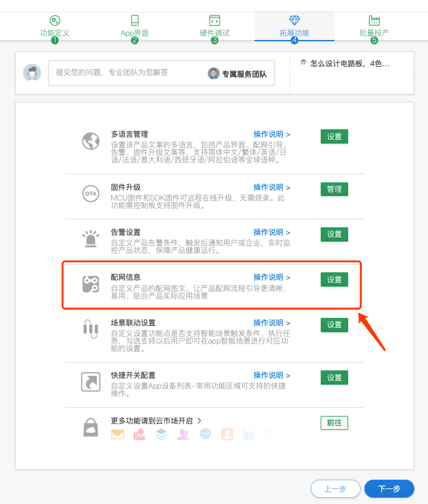Click the OTA firmware upgrade icon
Viewport: 428px width, 504px height.
91,194
